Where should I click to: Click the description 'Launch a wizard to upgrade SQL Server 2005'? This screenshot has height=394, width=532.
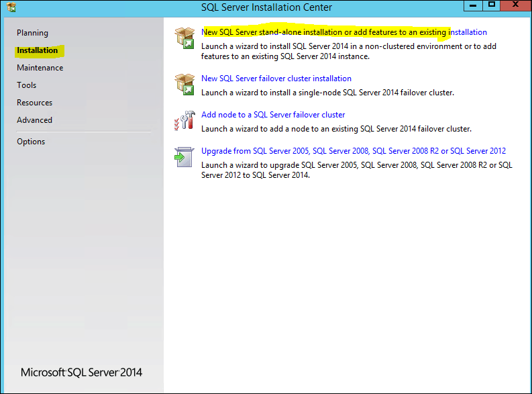click(x=357, y=170)
